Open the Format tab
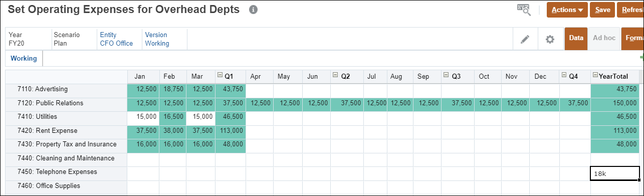This screenshot has height=196, width=644. [x=632, y=38]
